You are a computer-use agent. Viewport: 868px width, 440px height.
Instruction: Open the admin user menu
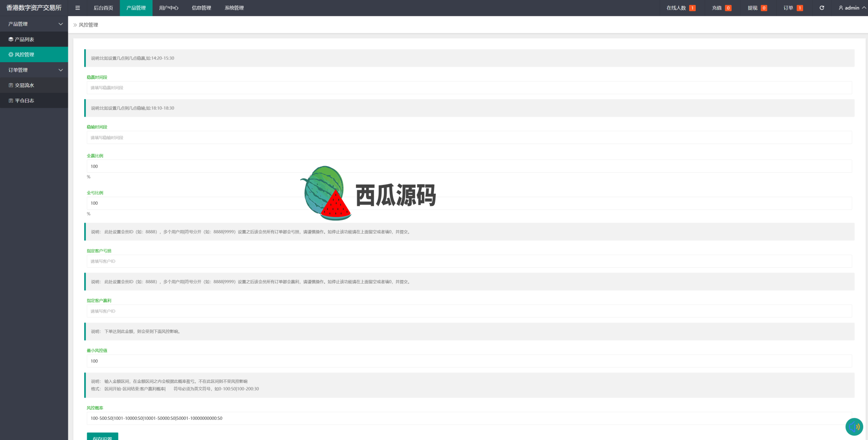click(x=852, y=8)
